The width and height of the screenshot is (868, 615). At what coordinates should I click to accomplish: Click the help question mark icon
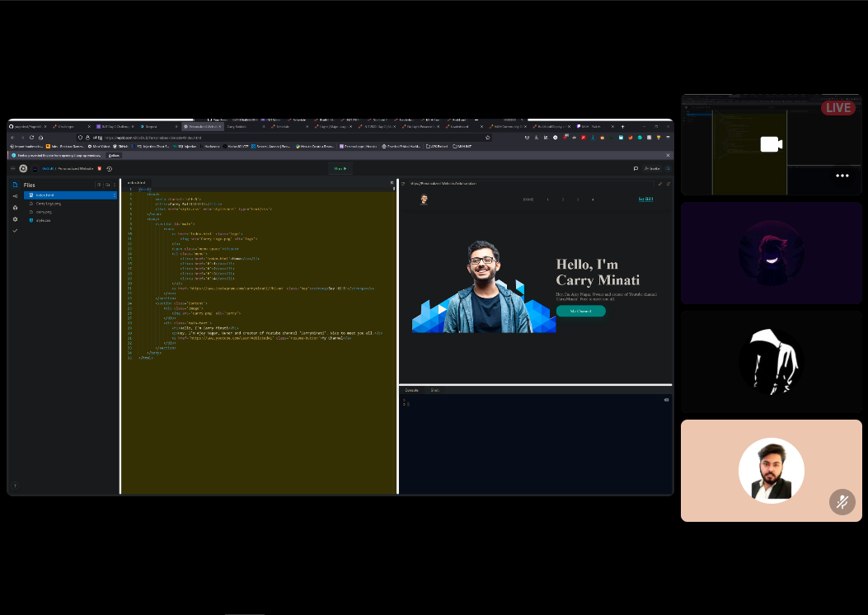pyautogui.click(x=15, y=486)
